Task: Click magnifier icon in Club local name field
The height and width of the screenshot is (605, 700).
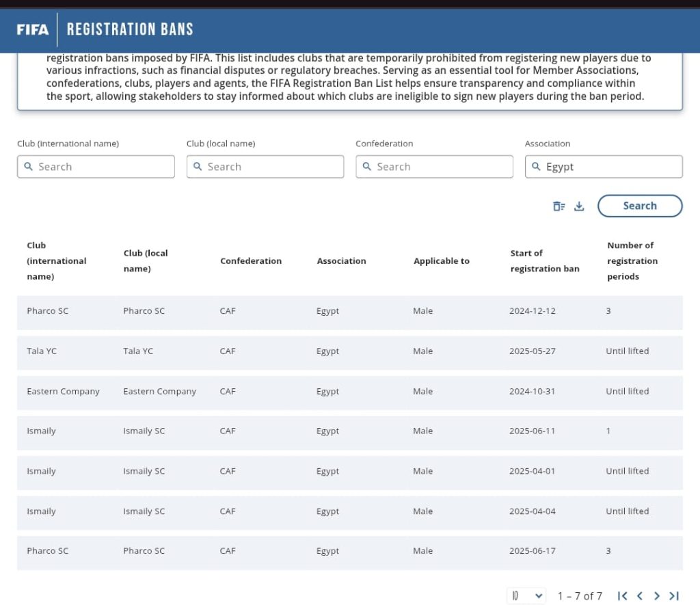Action: coord(198,167)
